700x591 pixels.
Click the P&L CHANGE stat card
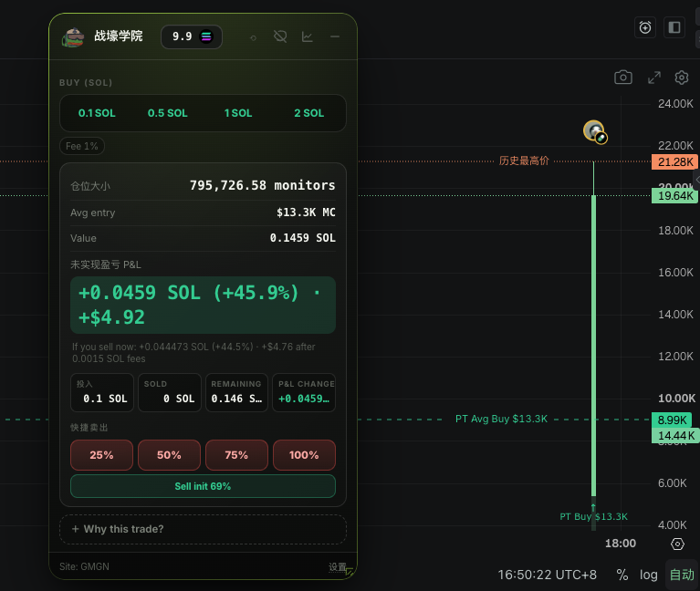(304, 392)
